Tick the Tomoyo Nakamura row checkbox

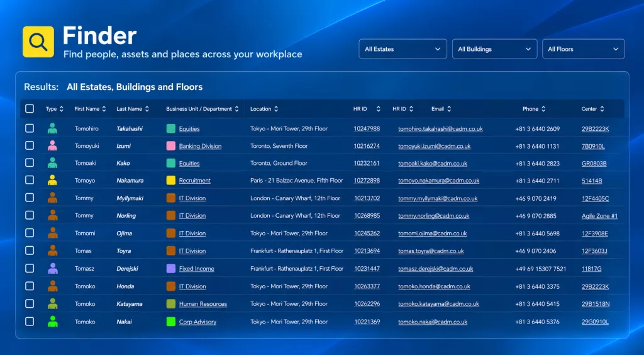tap(30, 180)
